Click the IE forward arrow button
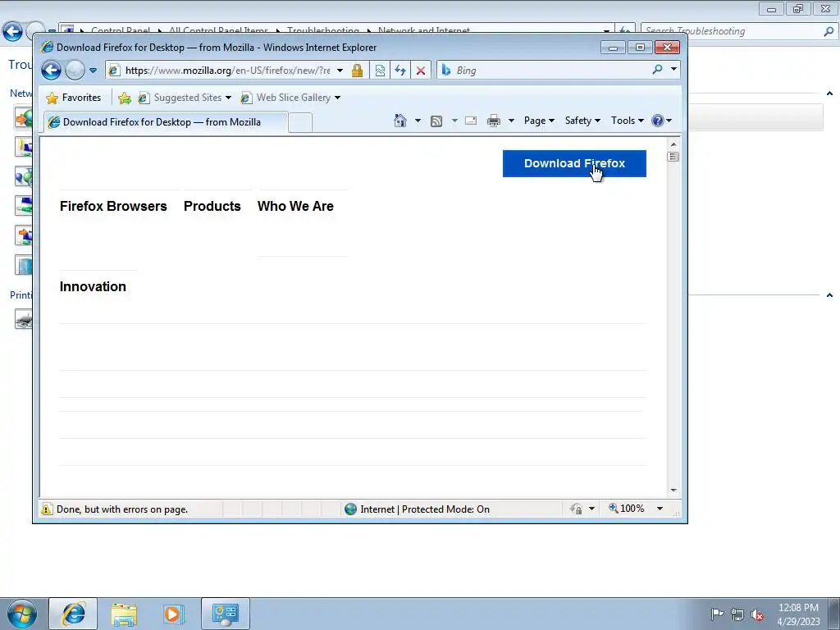The image size is (840, 630). pos(75,71)
